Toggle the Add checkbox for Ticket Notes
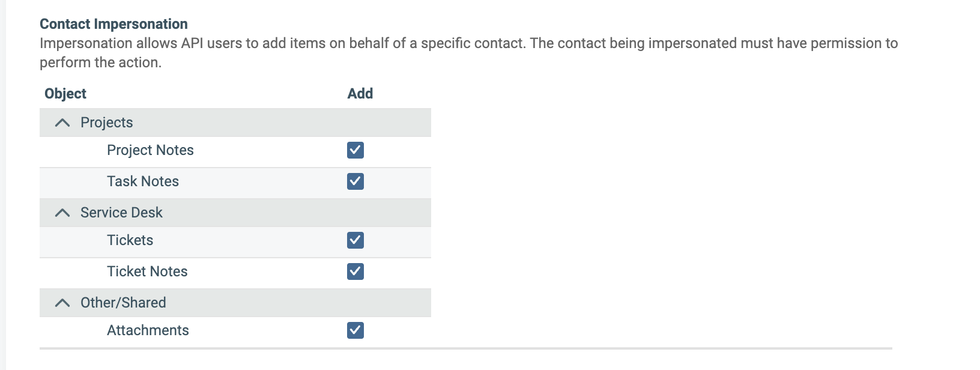This screenshot has height=370, width=980. click(355, 271)
